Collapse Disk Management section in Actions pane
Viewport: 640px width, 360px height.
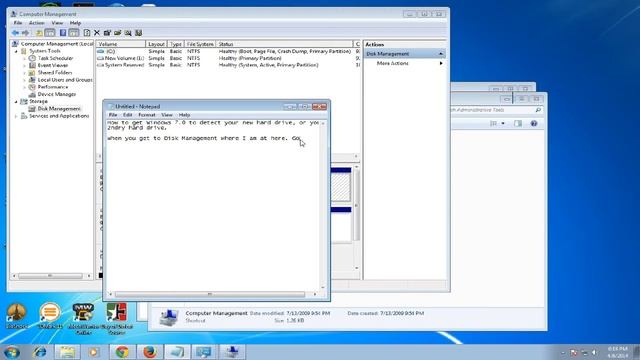click(441, 54)
